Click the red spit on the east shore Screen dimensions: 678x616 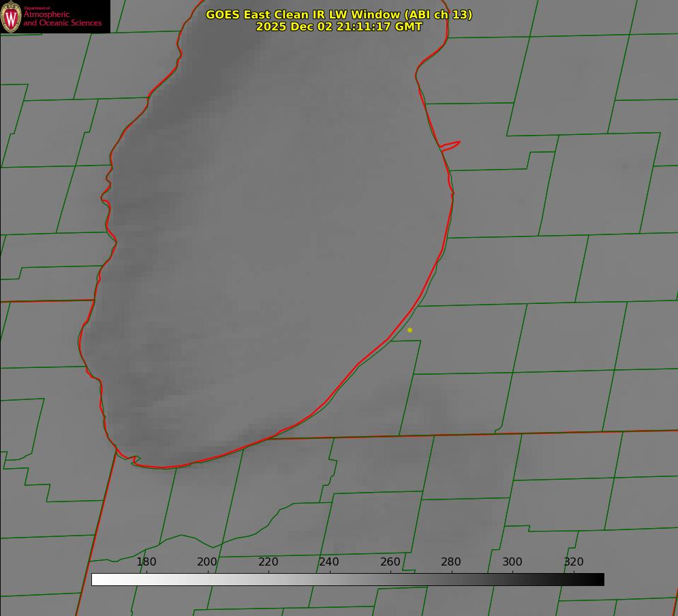click(x=451, y=144)
